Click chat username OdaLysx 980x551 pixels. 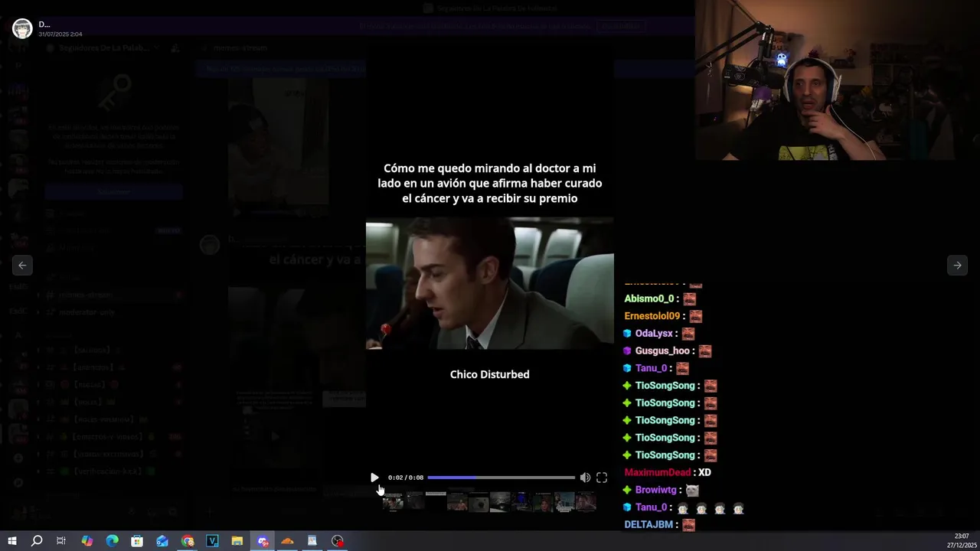tap(654, 334)
